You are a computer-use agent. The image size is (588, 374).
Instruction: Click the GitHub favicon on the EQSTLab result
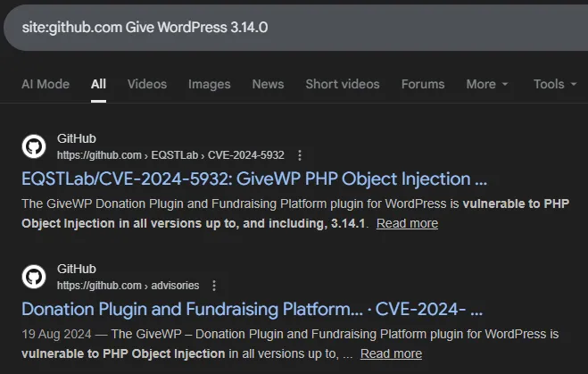[x=34, y=146]
